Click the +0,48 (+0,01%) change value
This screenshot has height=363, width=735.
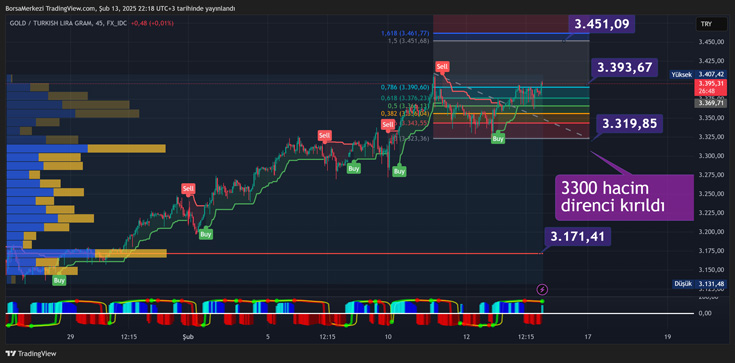pos(152,23)
